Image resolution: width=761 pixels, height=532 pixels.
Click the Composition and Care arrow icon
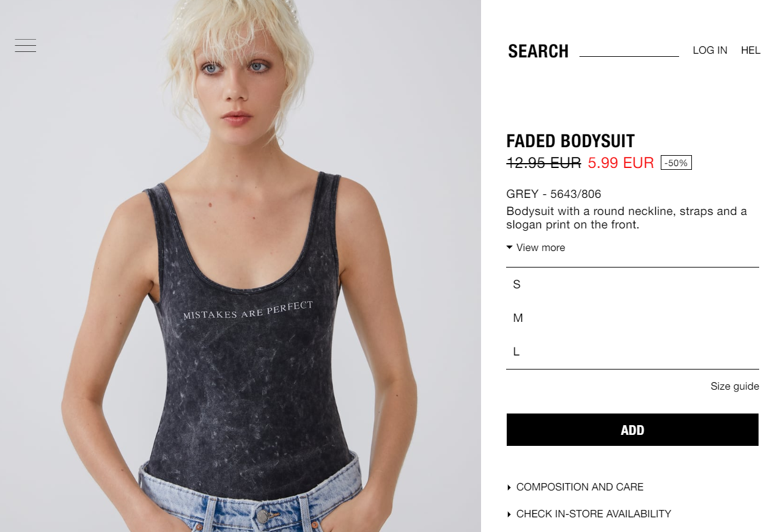pos(509,487)
